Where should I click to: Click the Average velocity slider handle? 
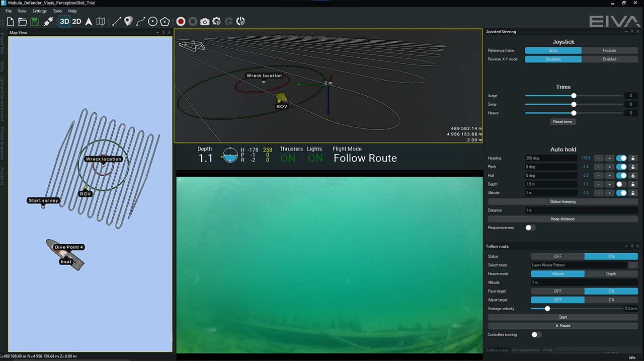click(547, 309)
